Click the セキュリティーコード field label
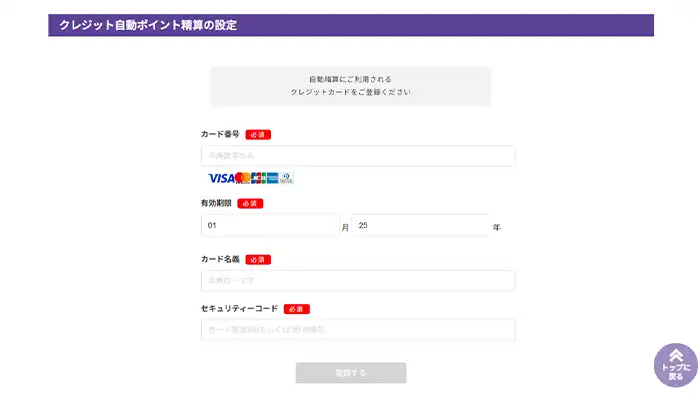700x400 pixels. point(239,309)
